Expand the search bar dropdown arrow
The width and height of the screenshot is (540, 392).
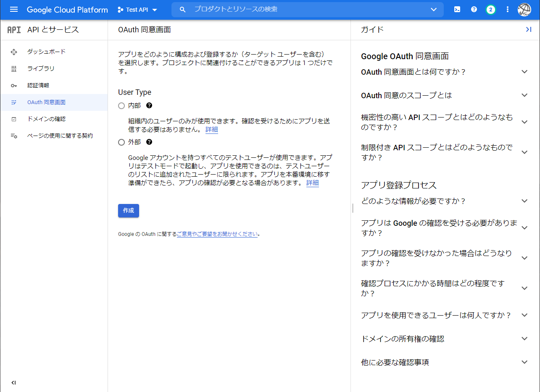tap(434, 9)
